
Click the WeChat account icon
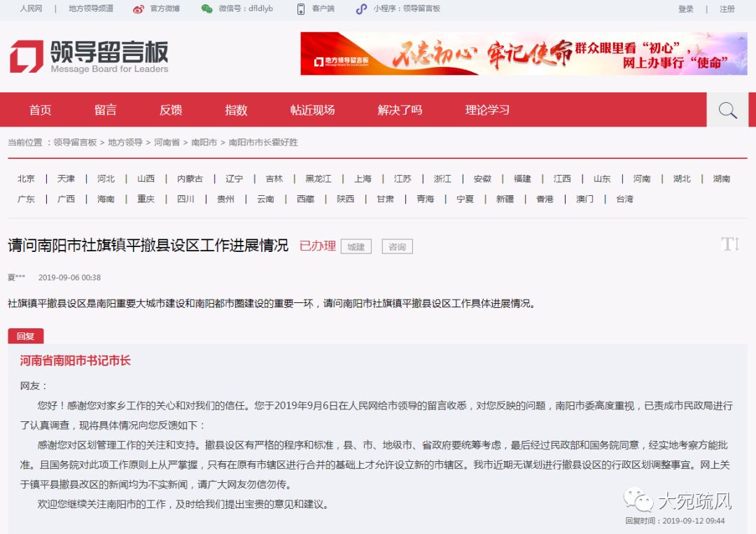[x=206, y=9]
